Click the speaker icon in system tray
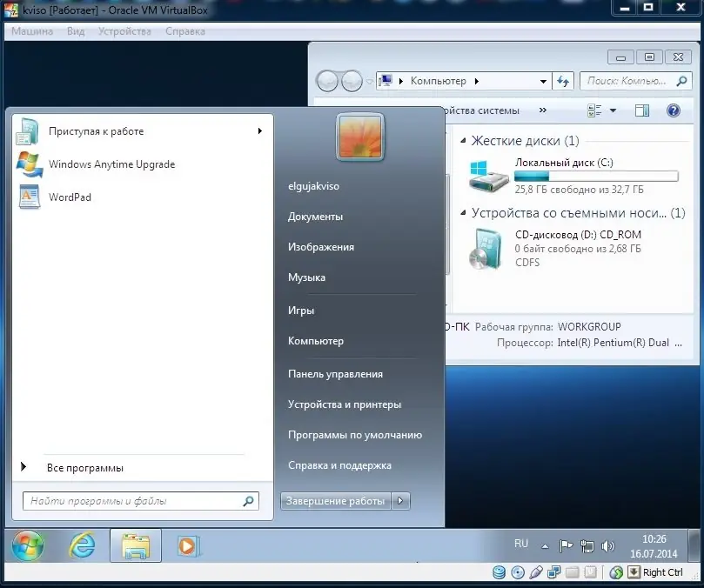The height and width of the screenshot is (588, 704). [x=607, y=546]
